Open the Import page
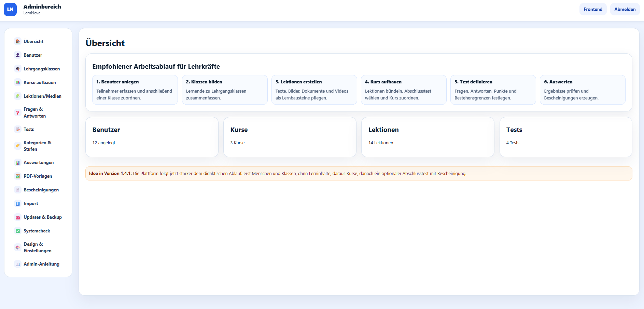 click(x=38, y=203)
